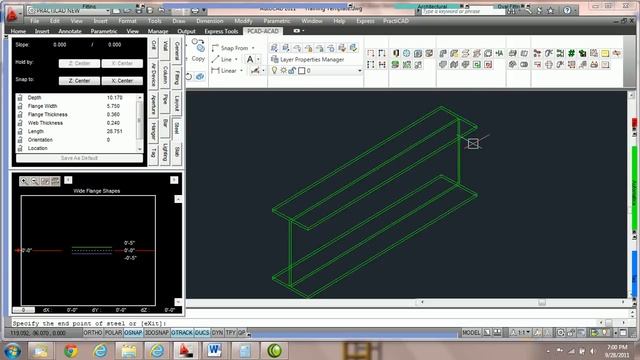
Task: Toggle OSNAP in status bar
Action: (133, 333)
